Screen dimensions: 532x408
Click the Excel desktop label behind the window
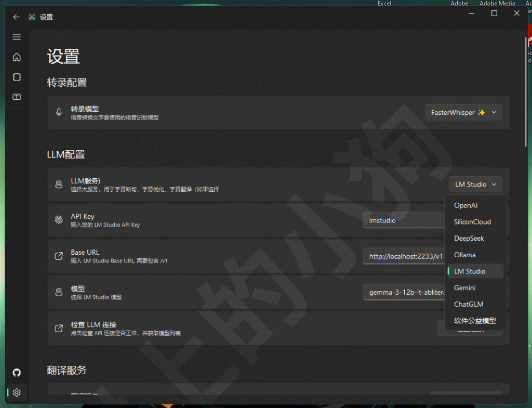pyautogui.click(x=384, y=3)
